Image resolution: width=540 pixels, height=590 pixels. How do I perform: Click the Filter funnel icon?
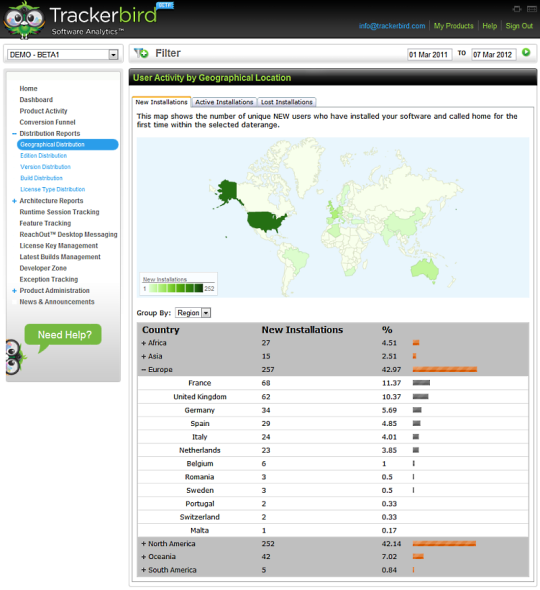click(x=141, y=53)
